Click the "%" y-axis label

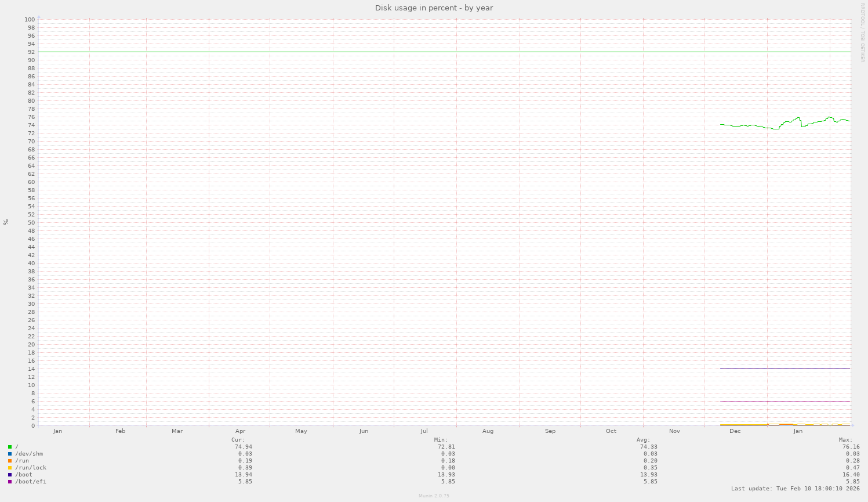coord(5,222)
